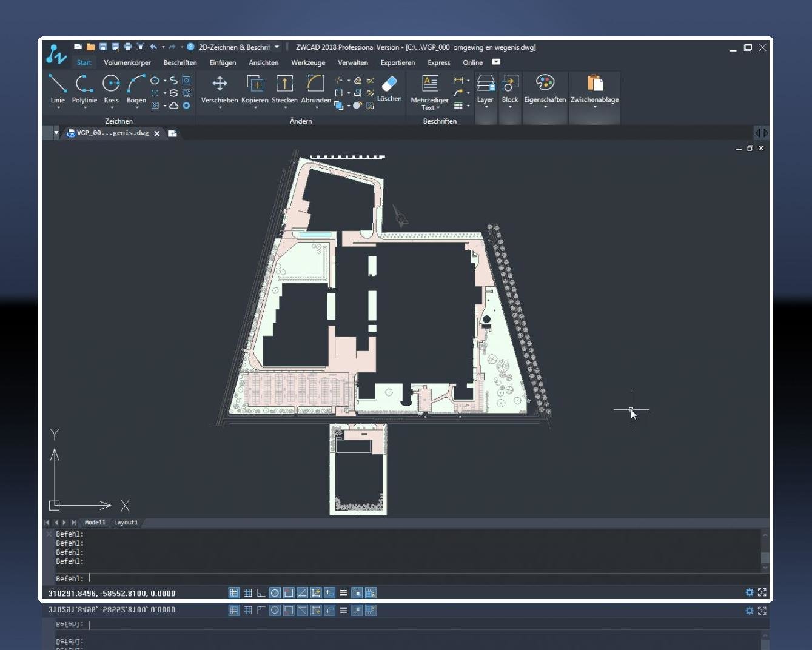Screen dimensions: 812x650
Task: Open the Verwalten ribbon tab
Action: point(353,62)
